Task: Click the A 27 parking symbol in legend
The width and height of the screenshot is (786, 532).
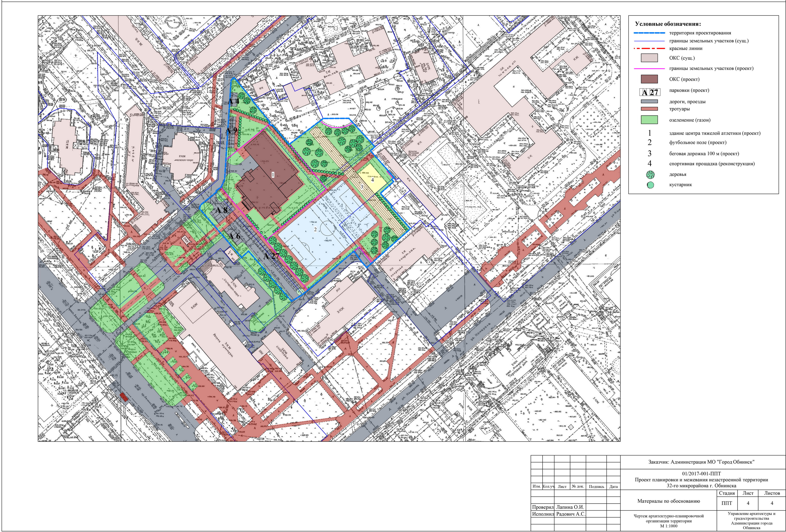Action: (650, 92)
